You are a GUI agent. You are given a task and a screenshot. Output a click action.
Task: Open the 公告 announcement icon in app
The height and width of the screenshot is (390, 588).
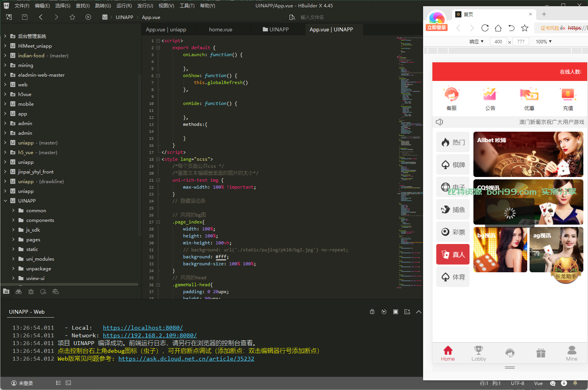click(x=490, y=99)
